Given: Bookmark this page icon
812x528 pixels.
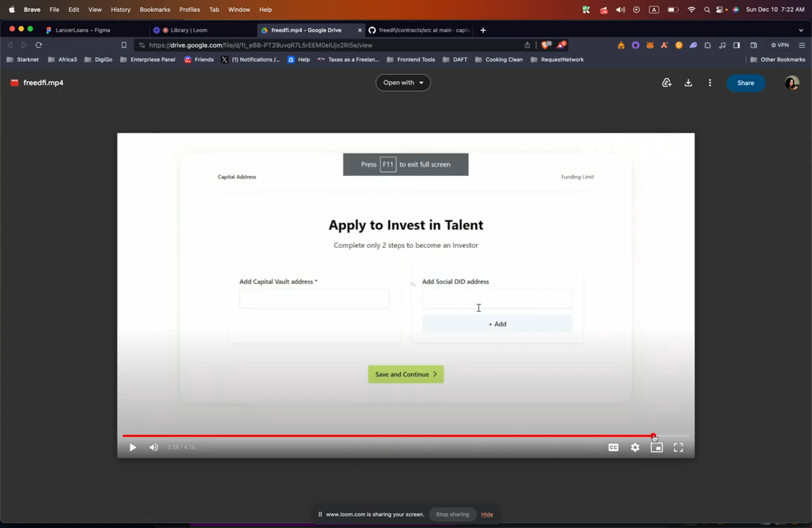Looking at the screenshot, I should pos(124,45).
